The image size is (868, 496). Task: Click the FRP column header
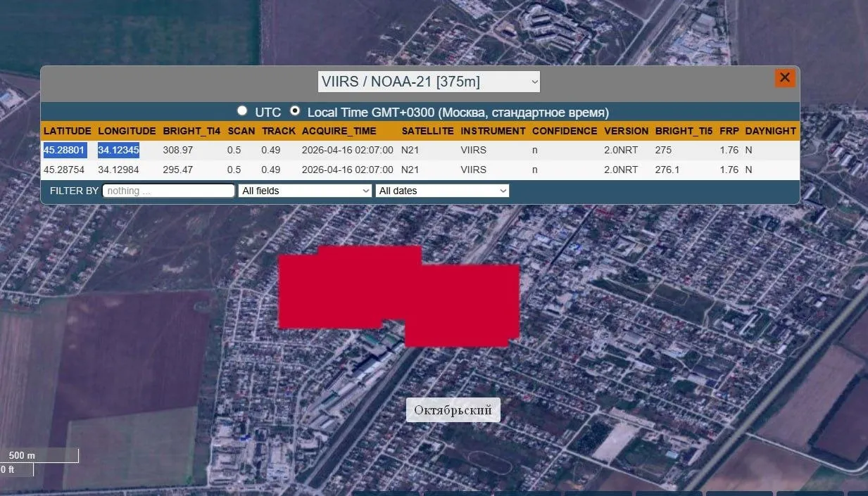(729, 131)
